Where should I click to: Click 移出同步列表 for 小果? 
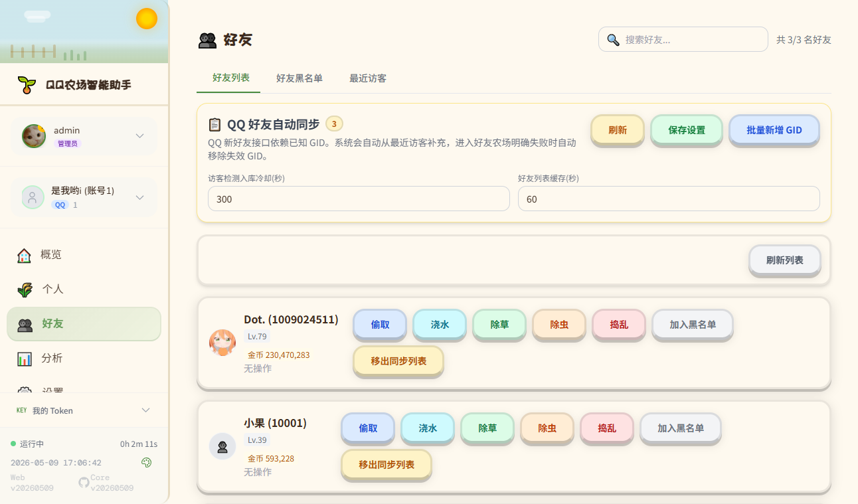pyautogui.click(x=386, y=465)
